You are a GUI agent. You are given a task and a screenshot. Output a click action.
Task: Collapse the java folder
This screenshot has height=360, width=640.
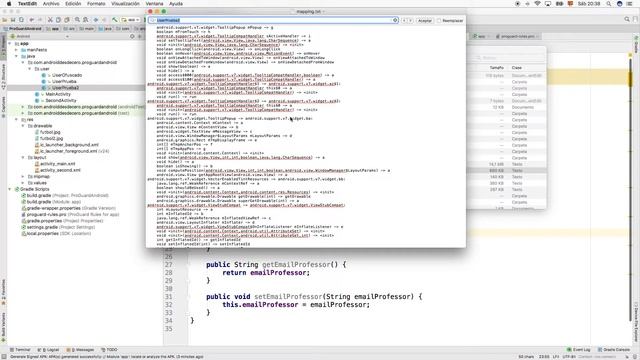(x=16, y=56)
